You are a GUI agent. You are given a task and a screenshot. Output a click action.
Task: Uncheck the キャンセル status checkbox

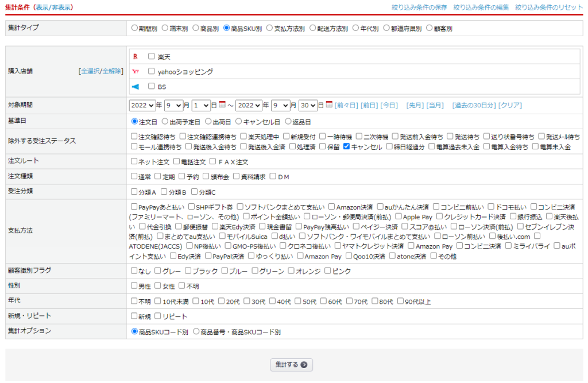(x=347, y=146)
